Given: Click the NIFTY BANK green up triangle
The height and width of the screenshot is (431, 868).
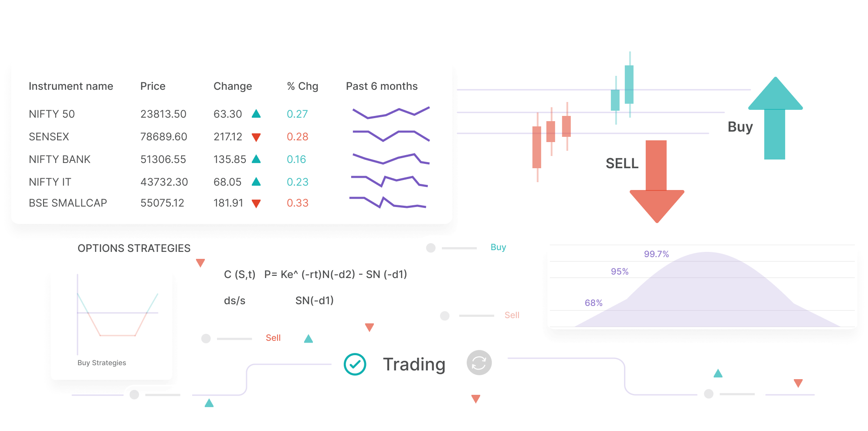Looking at the screenshot, I should (256, 159).
